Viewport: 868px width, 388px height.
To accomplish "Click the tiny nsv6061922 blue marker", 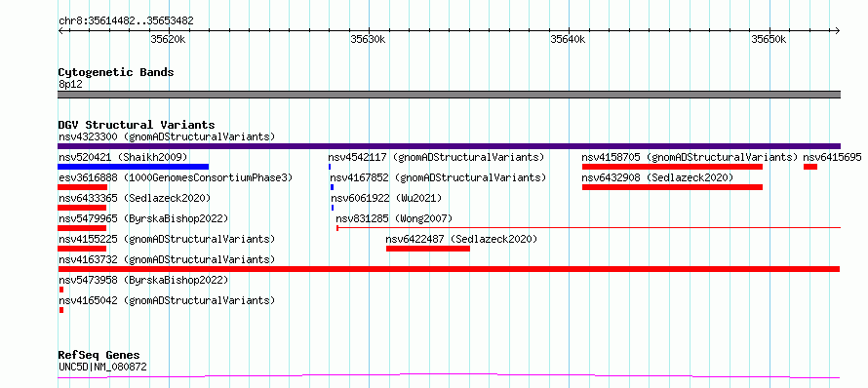I will [333, 208].
